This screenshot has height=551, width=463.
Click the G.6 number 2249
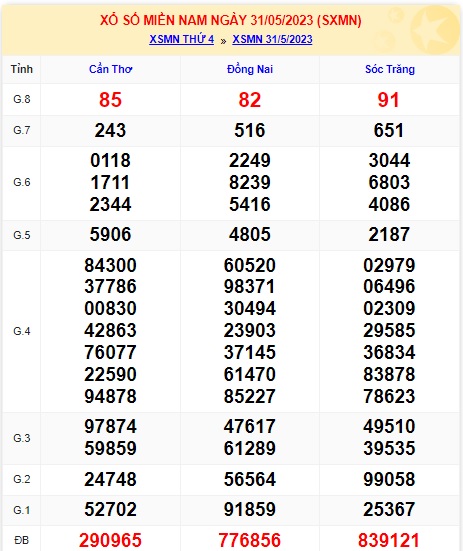(x=250, y=161)
